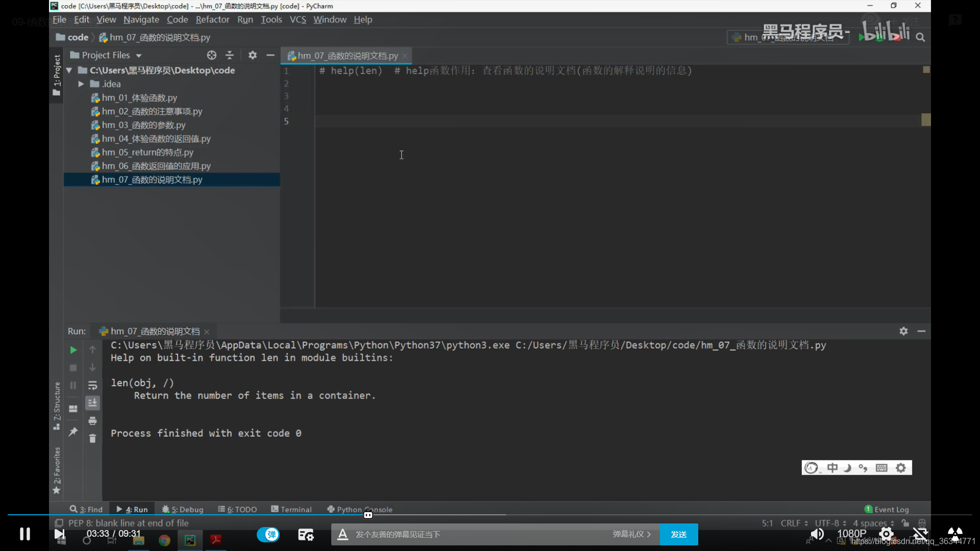The width and height of the screenshot is (980, 551).
Task: Click the locate current file crosshair icon
Action: (211, 55)
